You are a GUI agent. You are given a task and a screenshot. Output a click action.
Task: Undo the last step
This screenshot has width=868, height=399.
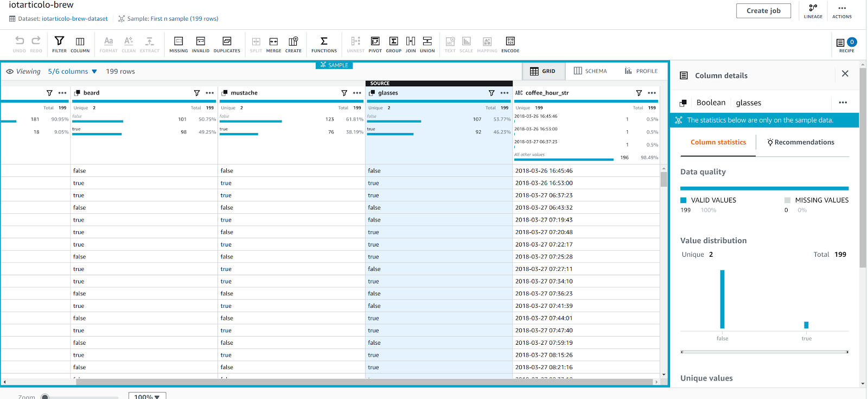[20, 45]
